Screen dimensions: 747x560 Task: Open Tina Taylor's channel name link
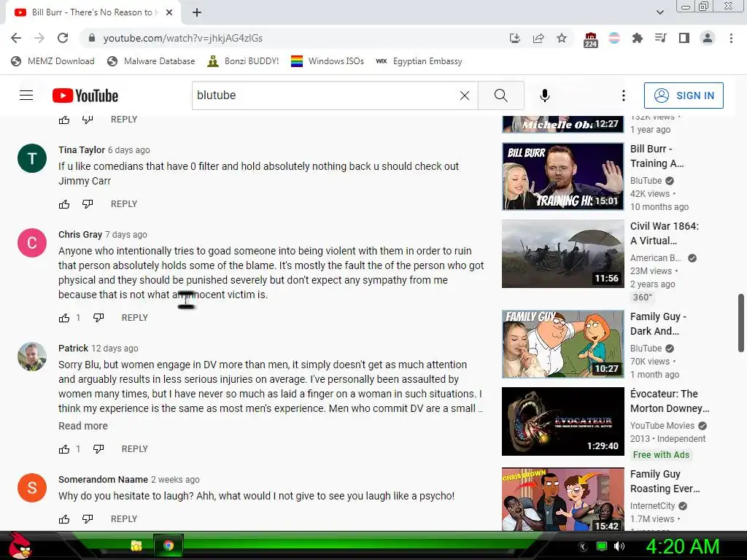tap(82, 150)
